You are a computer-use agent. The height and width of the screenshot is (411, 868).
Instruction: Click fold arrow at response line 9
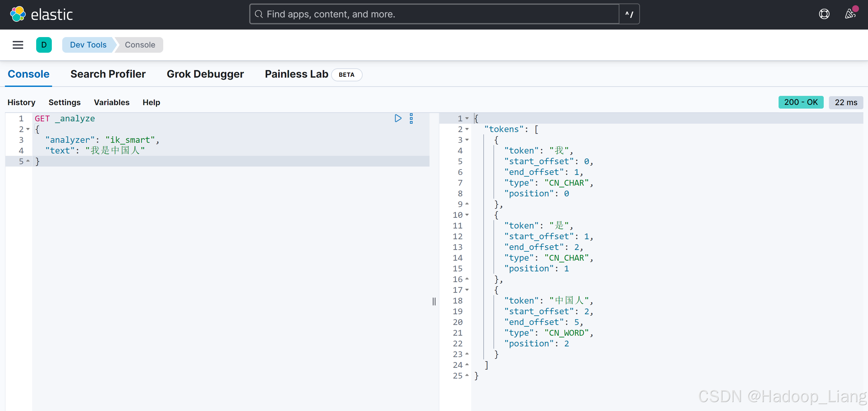click(x=467, y=204)
